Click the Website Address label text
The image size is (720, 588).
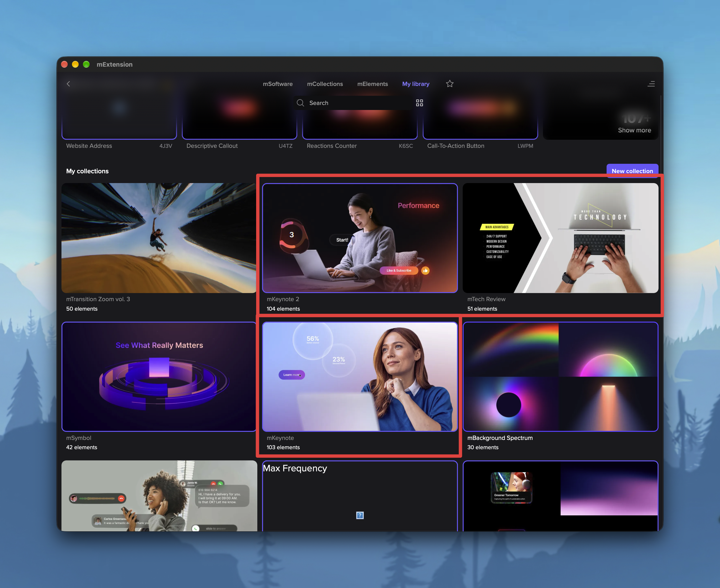[89, 146]
